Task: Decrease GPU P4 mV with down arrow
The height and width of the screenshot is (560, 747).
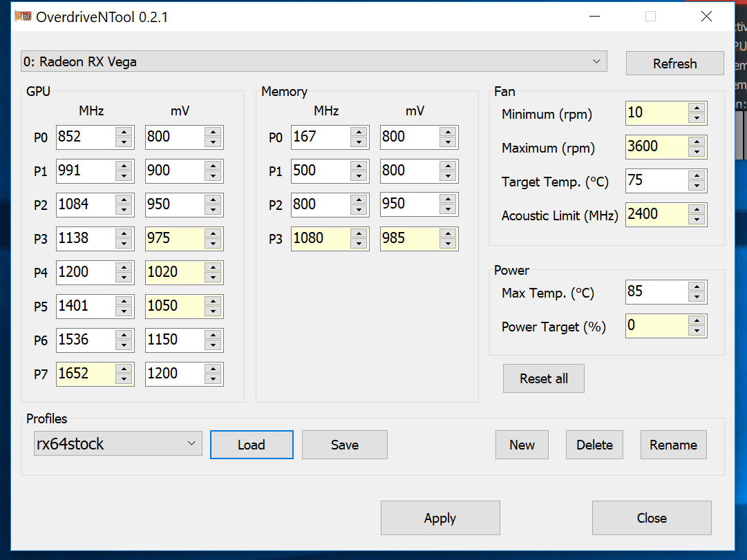Action: point(213,277)
